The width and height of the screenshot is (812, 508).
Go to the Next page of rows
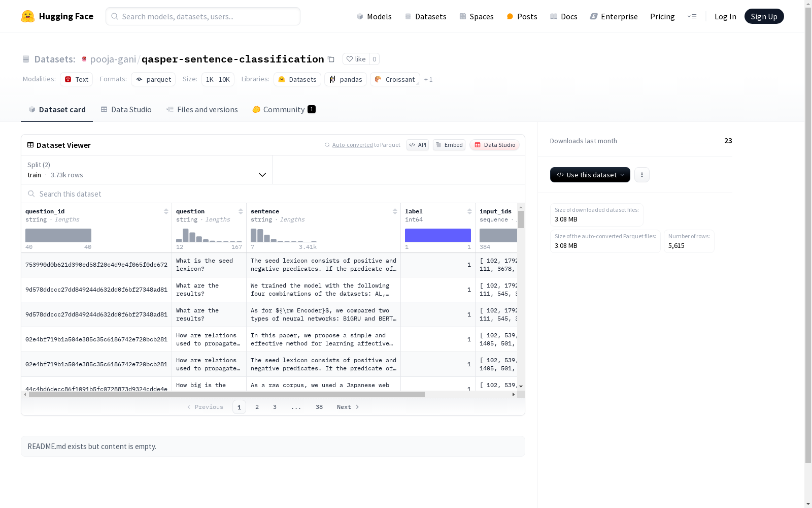pos(348,407)
